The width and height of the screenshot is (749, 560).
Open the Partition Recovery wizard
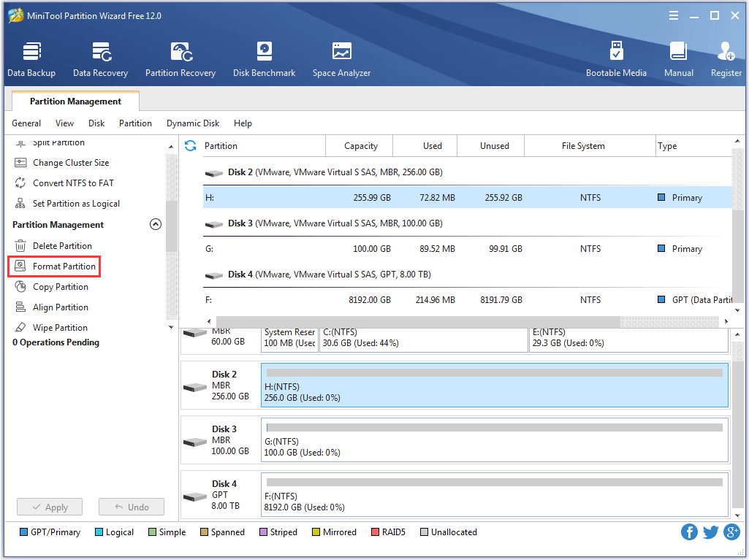pyautogui.click(x=180, y=59)
